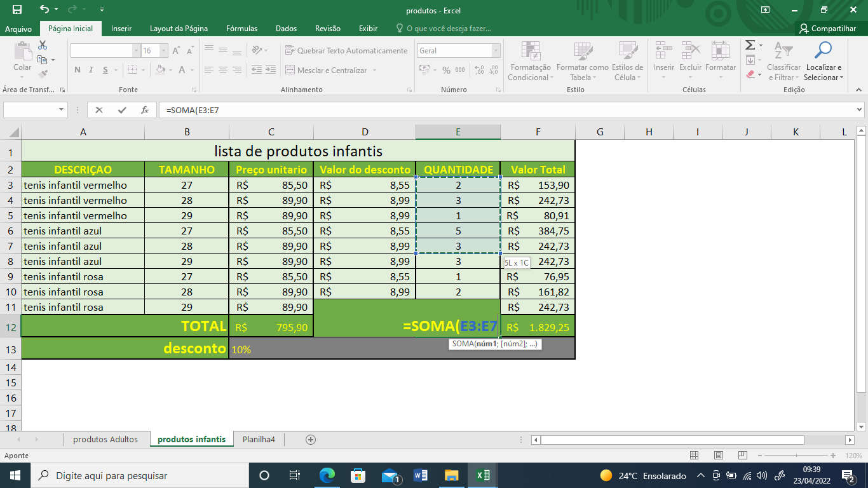Confirm the formula with the checkmark icon
Image resolution: width=868 pixels, height=488 pixels.
pos(121,110)
